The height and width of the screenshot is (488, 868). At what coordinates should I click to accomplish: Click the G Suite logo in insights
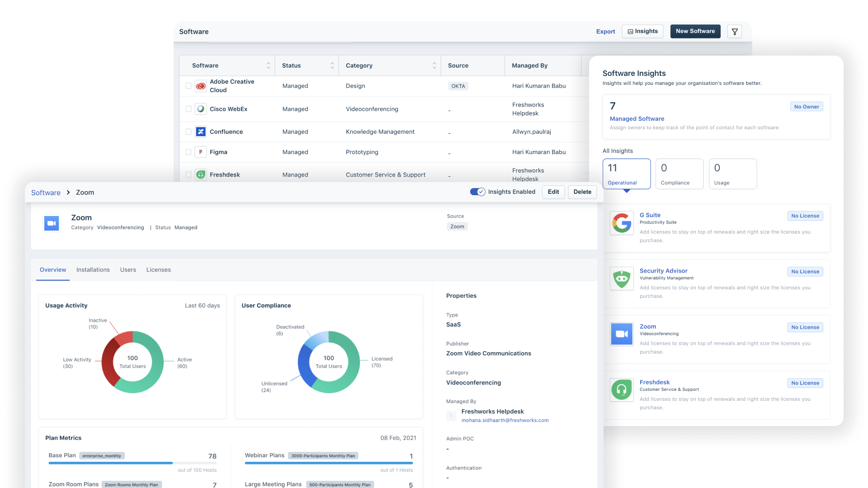point(622,223)
